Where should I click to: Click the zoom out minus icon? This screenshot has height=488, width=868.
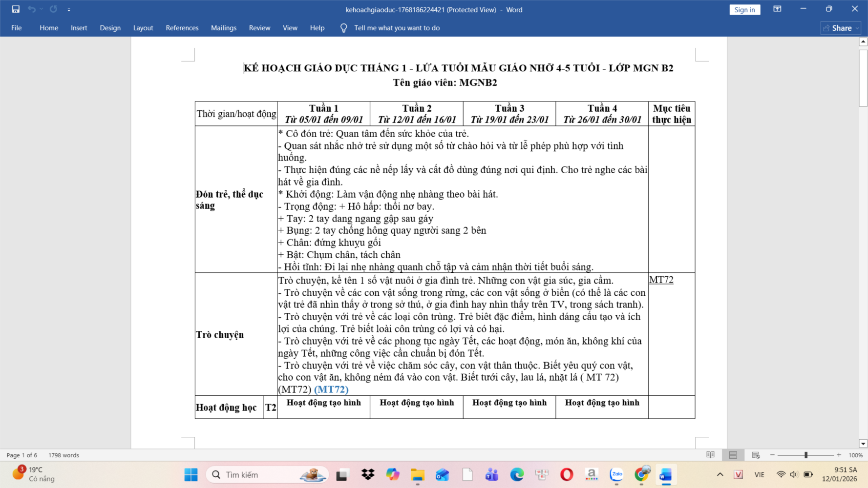pos(772,455)
